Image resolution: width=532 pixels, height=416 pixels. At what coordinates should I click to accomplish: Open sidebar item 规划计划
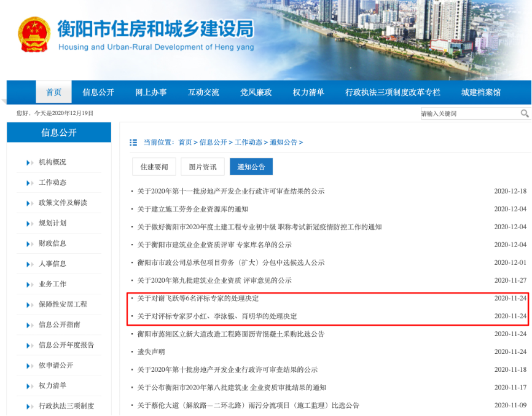[x=52, y=223]
